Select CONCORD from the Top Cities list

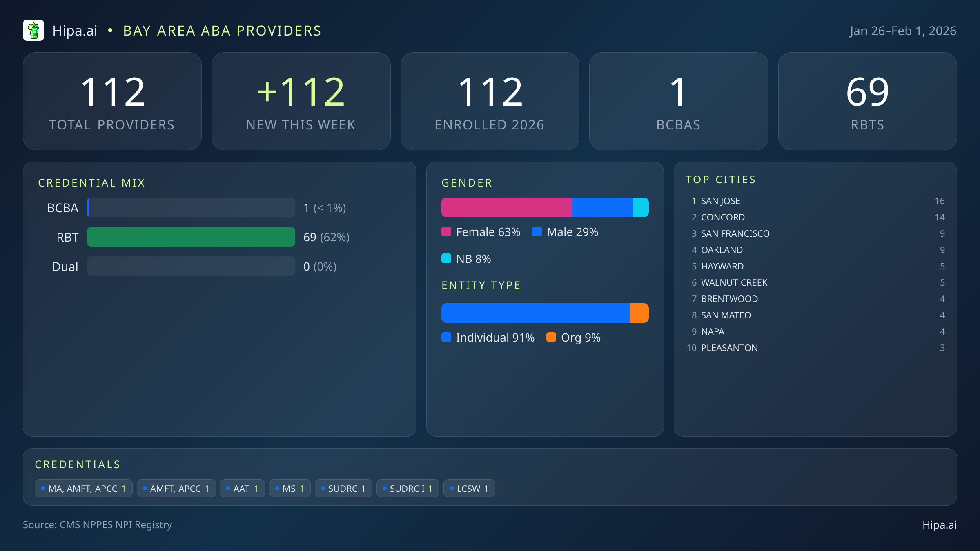tap(722, 217)
